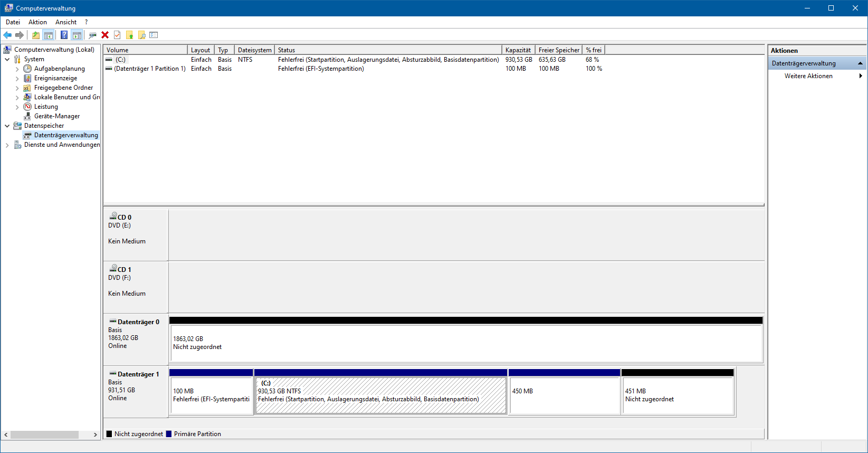Open the Datei menu
This screenshot has width=868, height=453.
pos(13,22)
